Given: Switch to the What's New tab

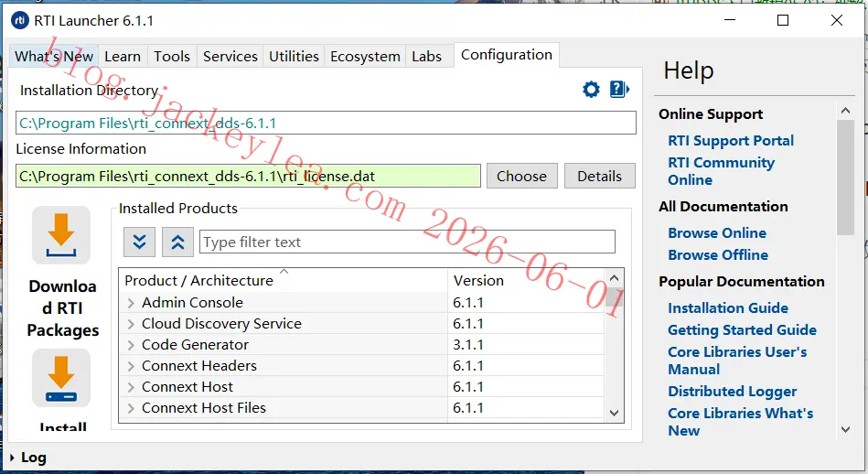Looking at the screenshot, I should (x=54, y=57).
